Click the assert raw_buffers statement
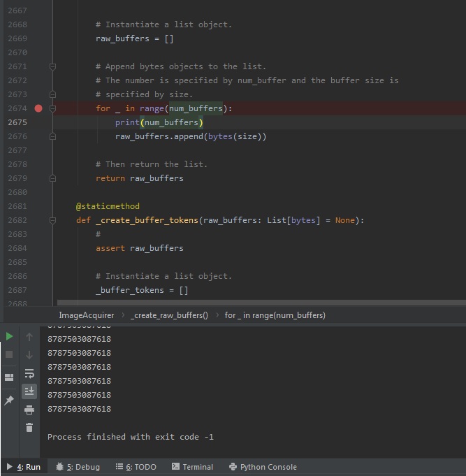Viewport: 466px width, 476px height. coord(140,248)
